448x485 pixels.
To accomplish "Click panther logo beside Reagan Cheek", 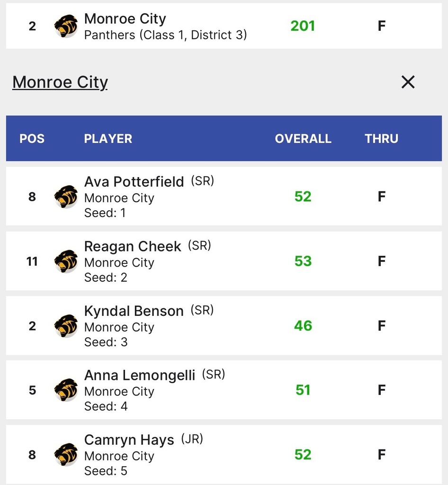I will 65,261.
